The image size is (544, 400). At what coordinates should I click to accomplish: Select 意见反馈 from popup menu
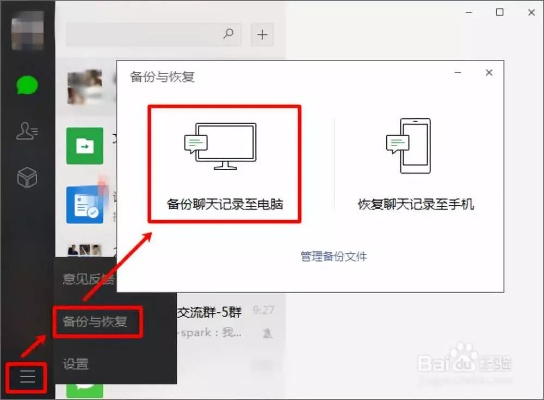[x=88, y=279]
